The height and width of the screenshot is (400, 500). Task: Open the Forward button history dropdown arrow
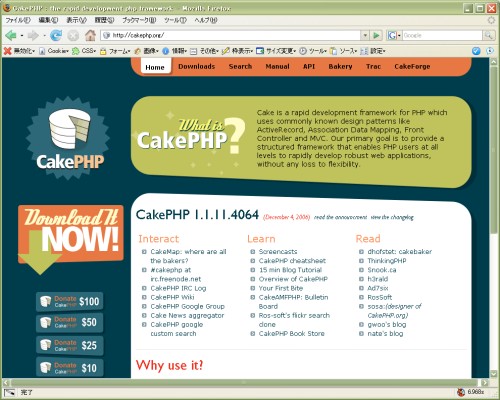pos(44,35)
